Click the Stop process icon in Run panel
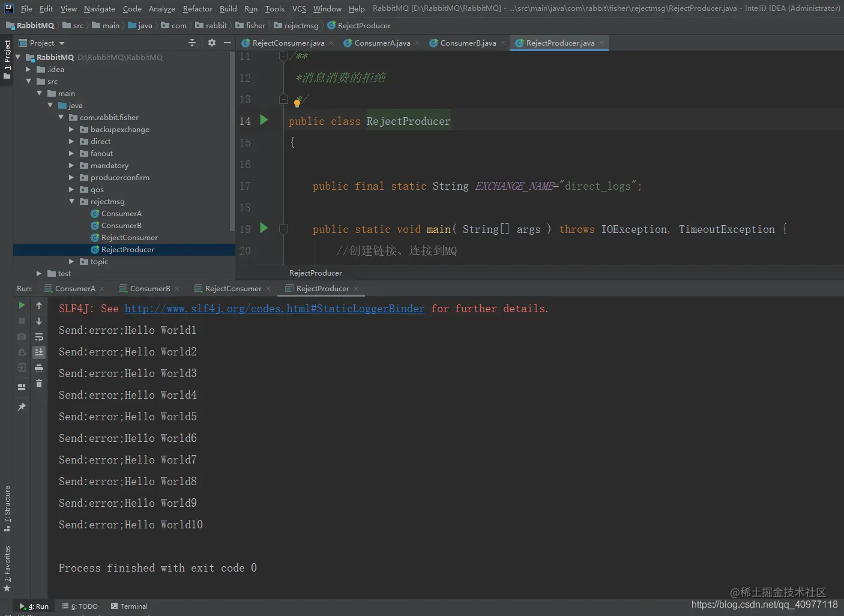The width and height of the screenshot is (844, 616). click(22, 321)
